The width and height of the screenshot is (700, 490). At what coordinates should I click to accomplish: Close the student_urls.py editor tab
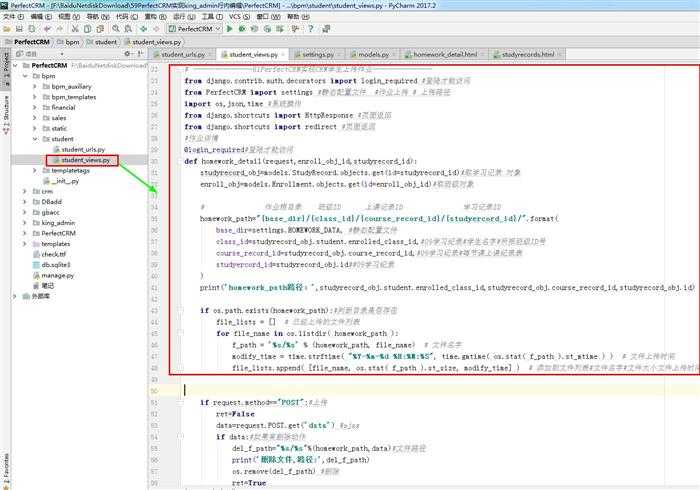click(209, 54)
